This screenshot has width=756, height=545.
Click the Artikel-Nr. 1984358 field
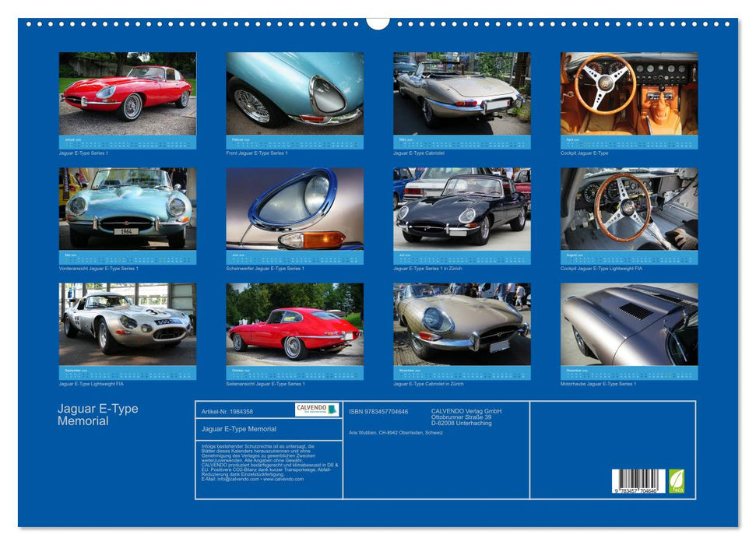click(227, 411)
